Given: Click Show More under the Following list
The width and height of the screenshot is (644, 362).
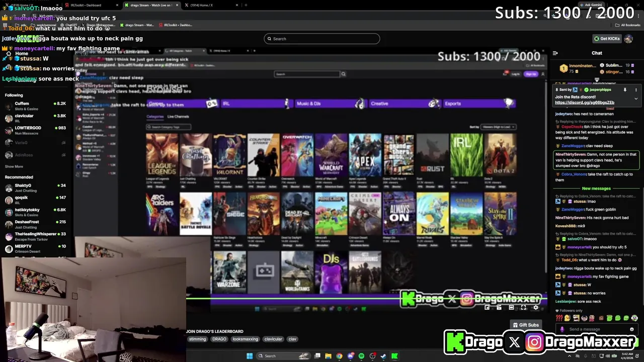Looking at the screenshot, I should 14,166.
